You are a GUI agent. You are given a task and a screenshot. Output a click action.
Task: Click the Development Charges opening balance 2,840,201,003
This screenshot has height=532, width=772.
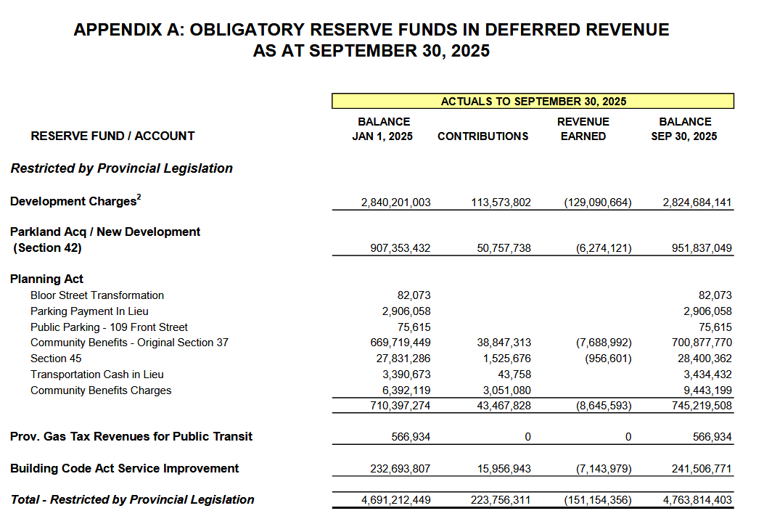pyautogui.click(x=395, y=202)
